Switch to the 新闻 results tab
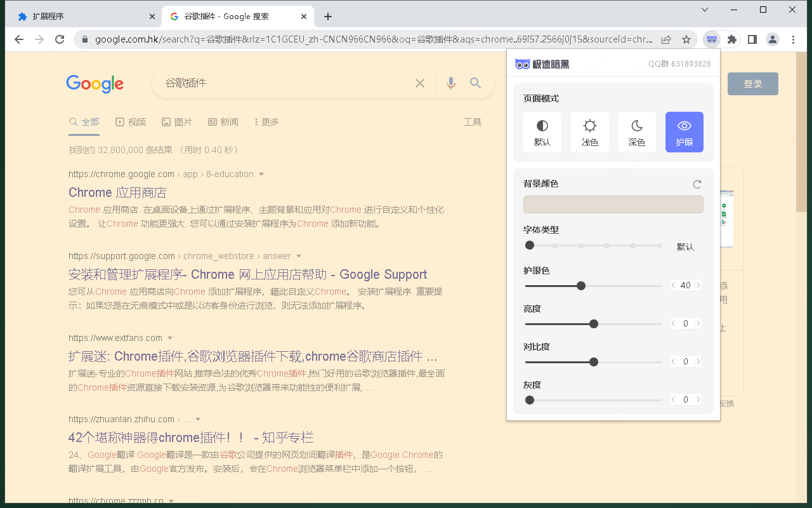Image resolution: width=812 pixels, height=508 pixels. (223, 122)
